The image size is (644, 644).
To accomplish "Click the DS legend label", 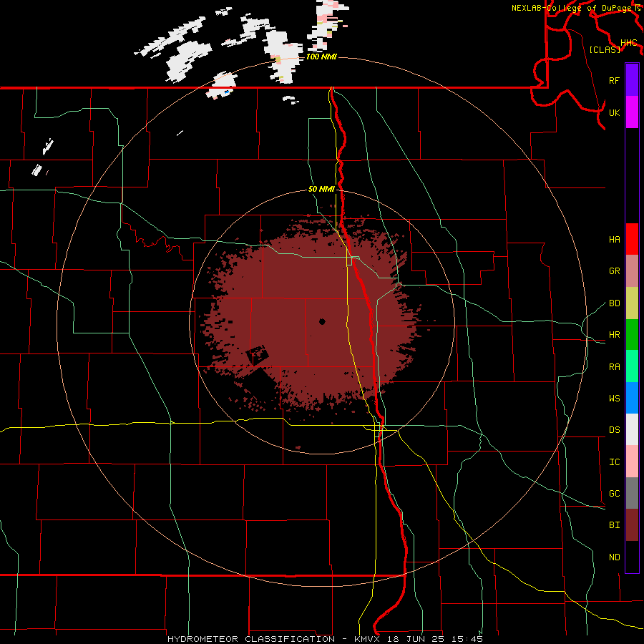I will pyautogui.click(x=614, y=429).
